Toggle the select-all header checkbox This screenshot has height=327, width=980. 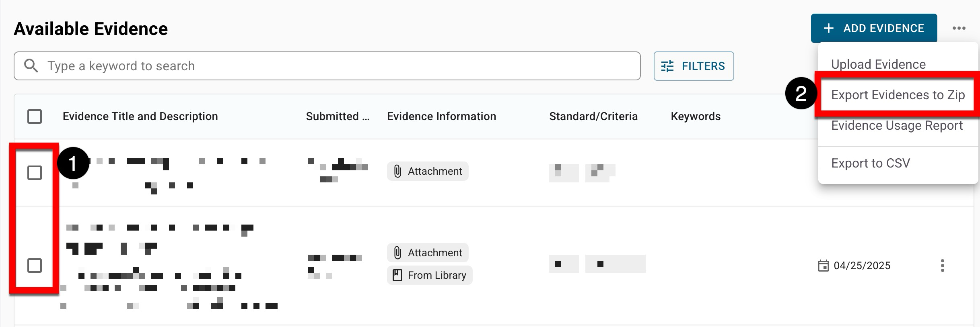(35, 116)
